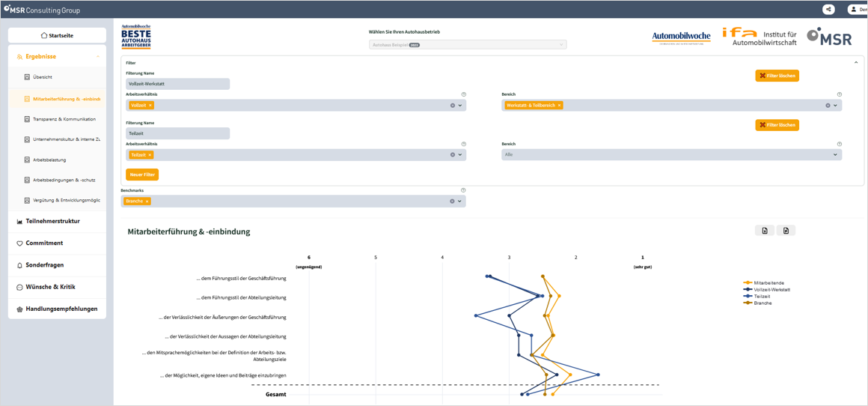Toggle Mitarbeitende series in chart legend
This screenshot has width=868, height=406.
(x=768, y=283)
